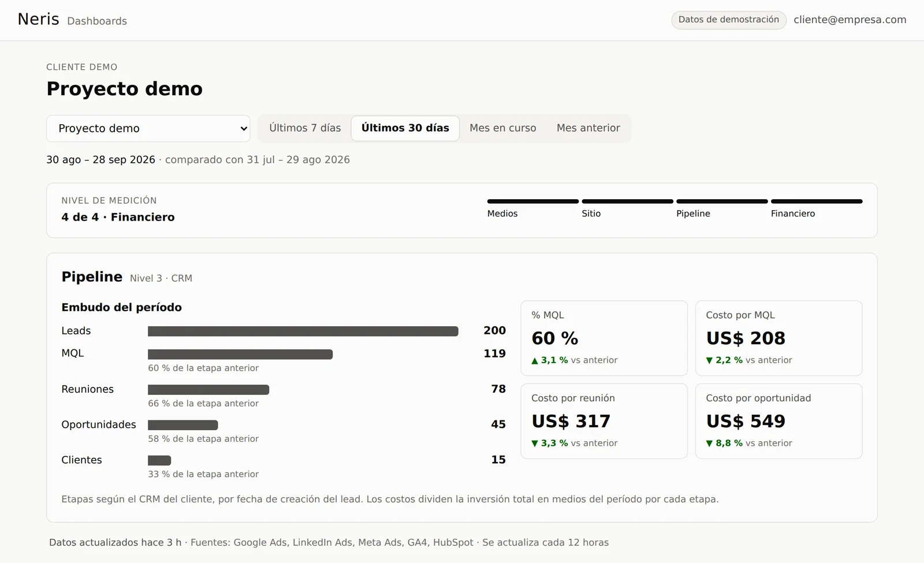Screen dimensions: 924x563
Task: Click the down-arrow 3,3 % change indicator
Action: (x=549, y=443)
